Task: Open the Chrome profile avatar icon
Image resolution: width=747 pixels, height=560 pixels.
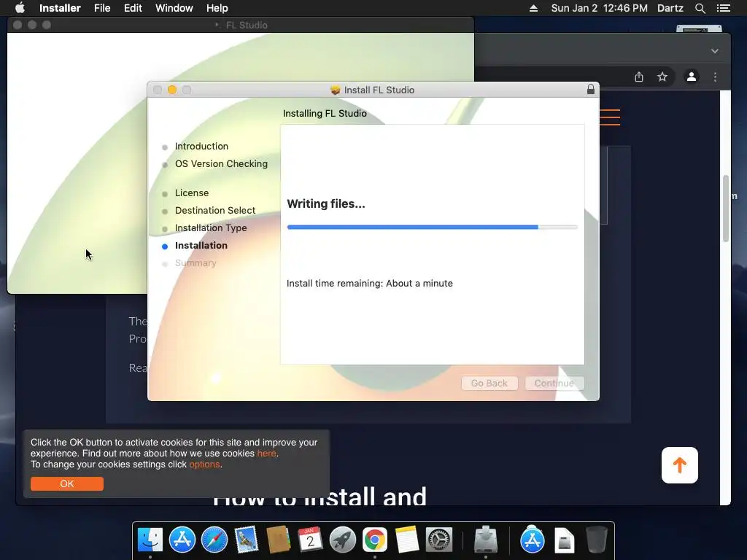Action: coord(692,77)
